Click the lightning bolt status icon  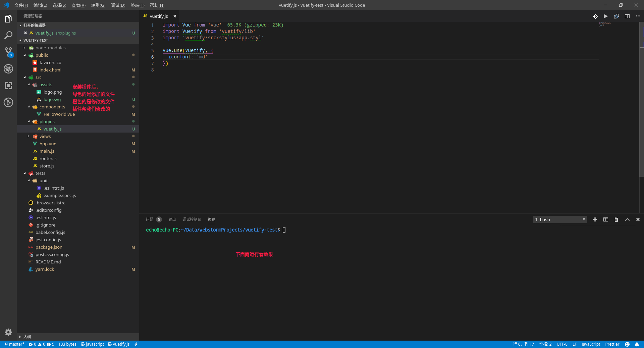click(x=136, y=344)
